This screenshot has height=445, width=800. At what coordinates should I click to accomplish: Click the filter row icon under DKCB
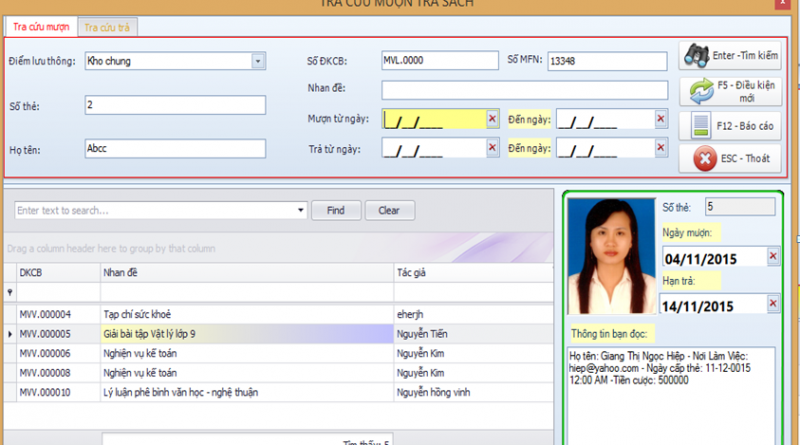tap(10, 292)
